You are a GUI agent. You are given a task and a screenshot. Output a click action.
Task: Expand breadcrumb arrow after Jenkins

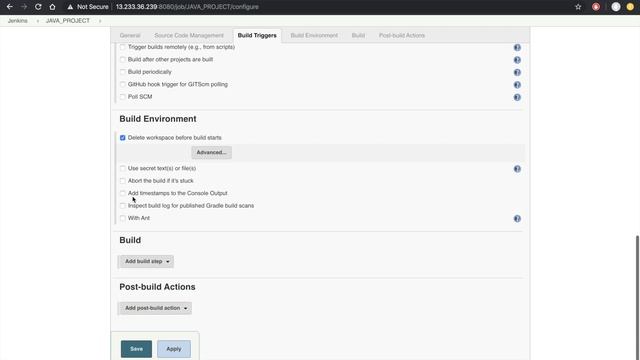(x=38, y=21)
